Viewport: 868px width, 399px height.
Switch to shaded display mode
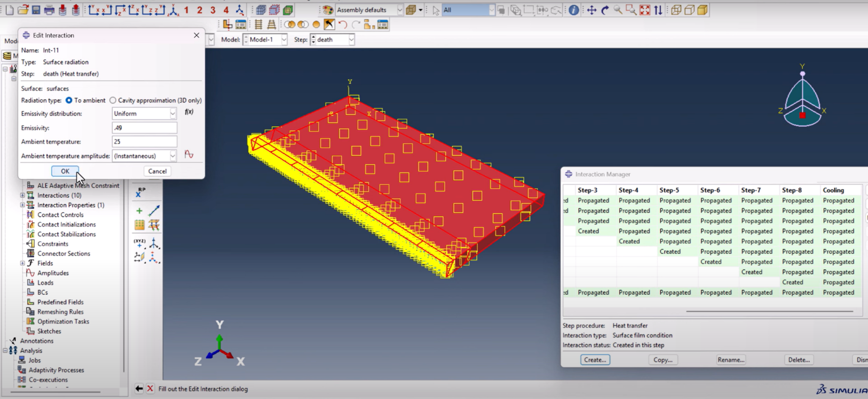pos(701,10)
